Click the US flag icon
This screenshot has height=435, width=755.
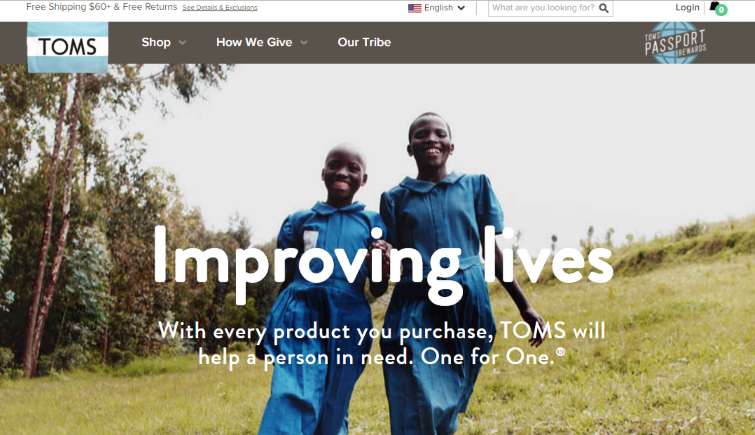click(x=414, y=8)
